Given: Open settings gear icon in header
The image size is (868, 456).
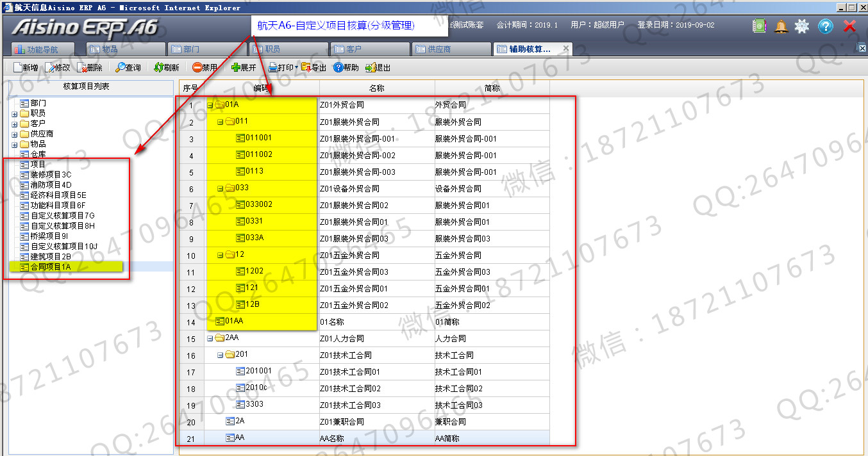Looking at the screenshot, I should click(802, 27).
